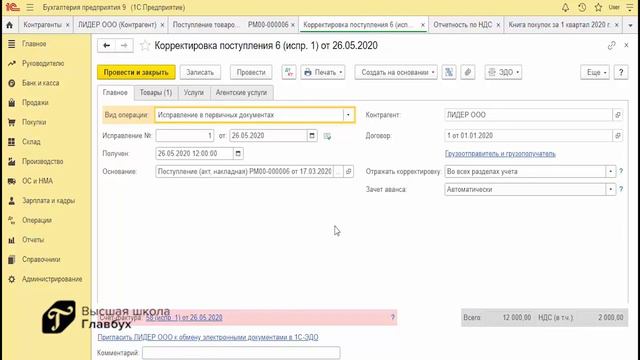Open favorites star in title bar
640x360 pixels.
coord(598,7)
